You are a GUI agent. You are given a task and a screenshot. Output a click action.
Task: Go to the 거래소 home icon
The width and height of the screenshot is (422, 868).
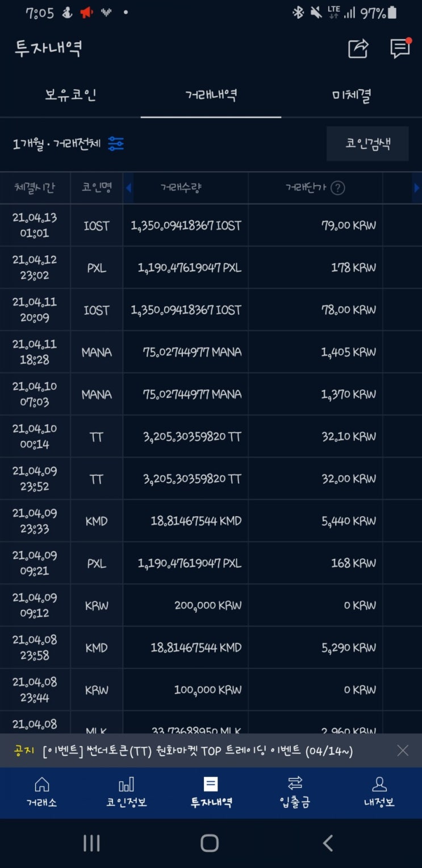point(41,784)
